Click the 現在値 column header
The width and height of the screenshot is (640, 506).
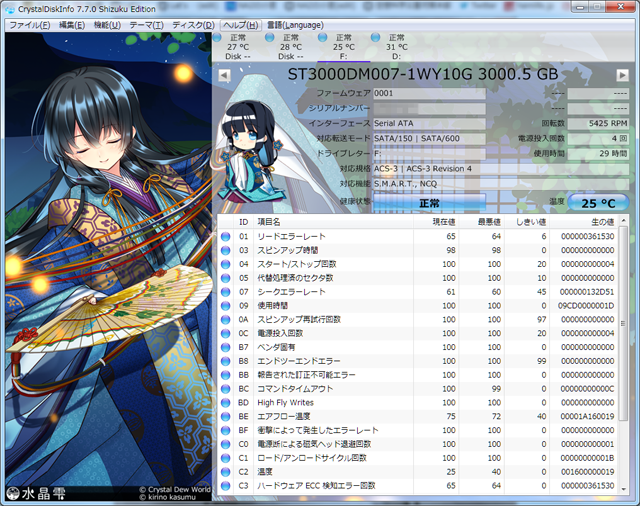(436, 222)
